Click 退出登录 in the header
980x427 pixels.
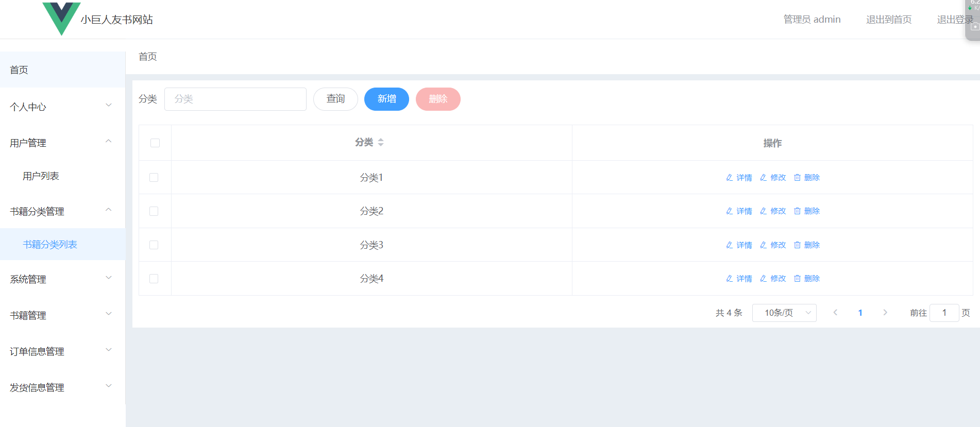tap(955, 20)
